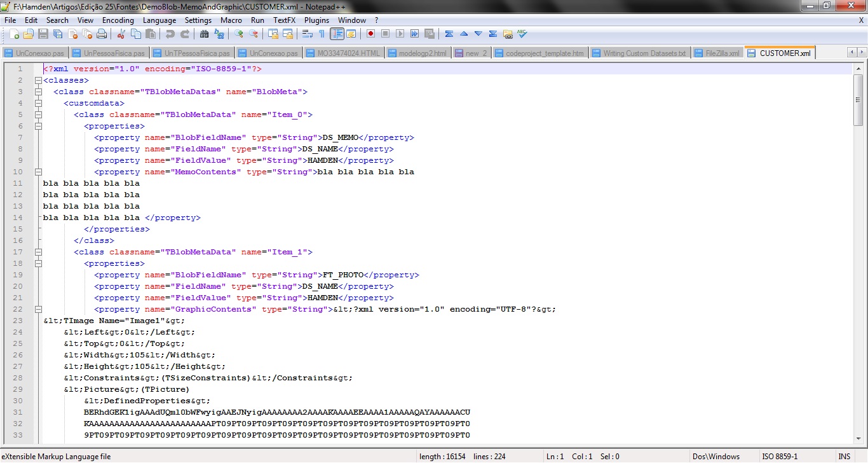The image size is (868, 463).
Task: Open the Plugins menu
Action: coord(316,20)
